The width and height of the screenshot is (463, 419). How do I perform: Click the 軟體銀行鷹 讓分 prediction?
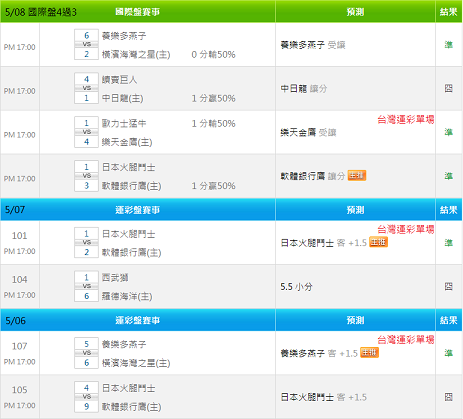tap(313, 176)
